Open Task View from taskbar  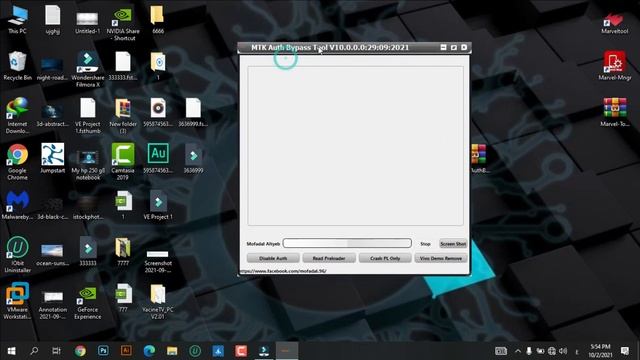(x=56, y=351)
